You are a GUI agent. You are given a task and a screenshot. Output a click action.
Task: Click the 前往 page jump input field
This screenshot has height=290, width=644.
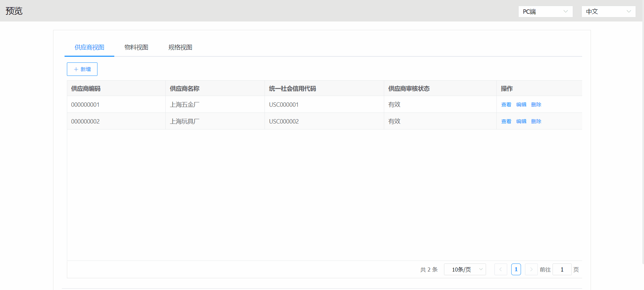[562, 270]
